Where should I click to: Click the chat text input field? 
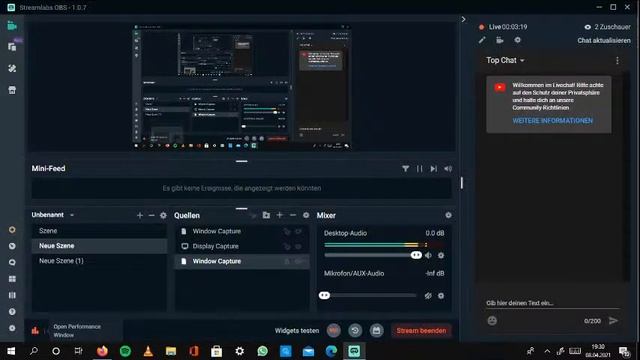coord(553,303)
